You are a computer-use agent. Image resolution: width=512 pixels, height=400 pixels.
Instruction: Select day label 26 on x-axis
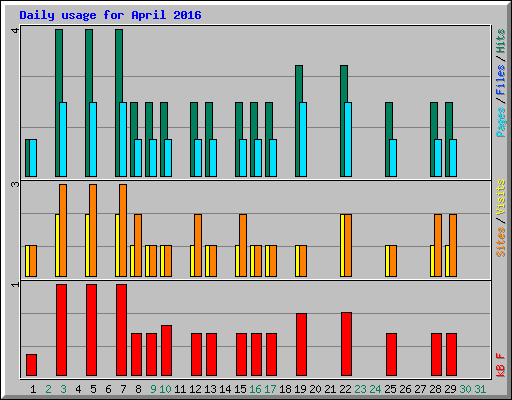pyautogui.click(x=405, y=389)
